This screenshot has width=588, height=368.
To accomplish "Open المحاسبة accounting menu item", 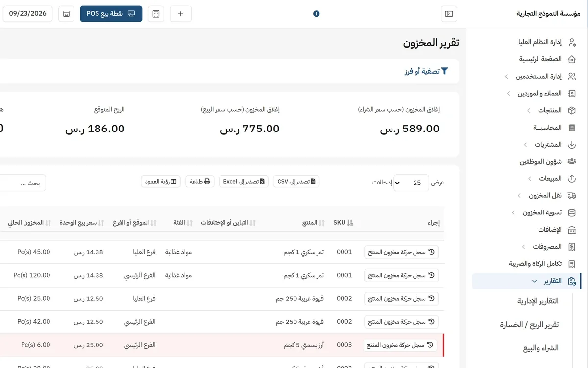I will 547,128.
